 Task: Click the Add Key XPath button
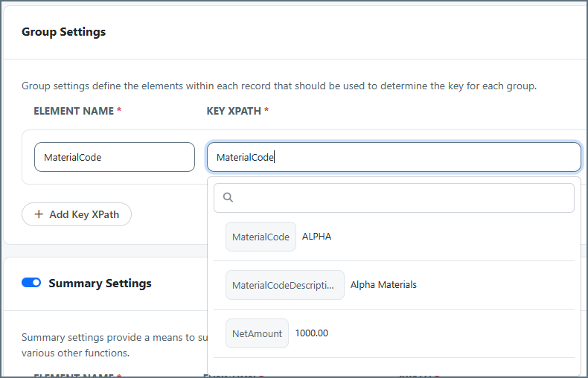click(77, 214)
